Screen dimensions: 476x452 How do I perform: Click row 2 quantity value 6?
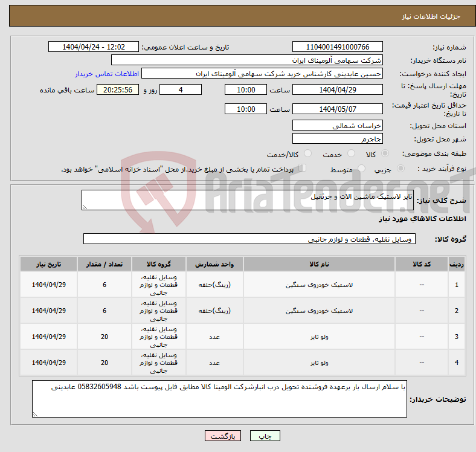[105, 311]
